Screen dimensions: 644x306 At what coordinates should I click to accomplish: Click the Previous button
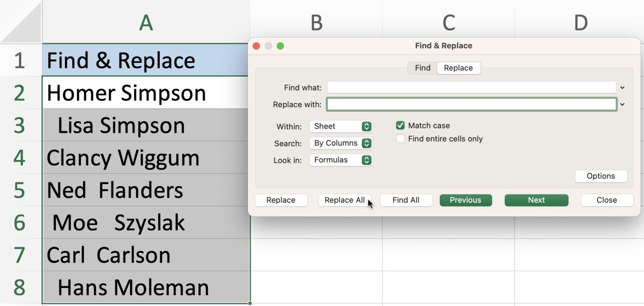coord(465,200)
